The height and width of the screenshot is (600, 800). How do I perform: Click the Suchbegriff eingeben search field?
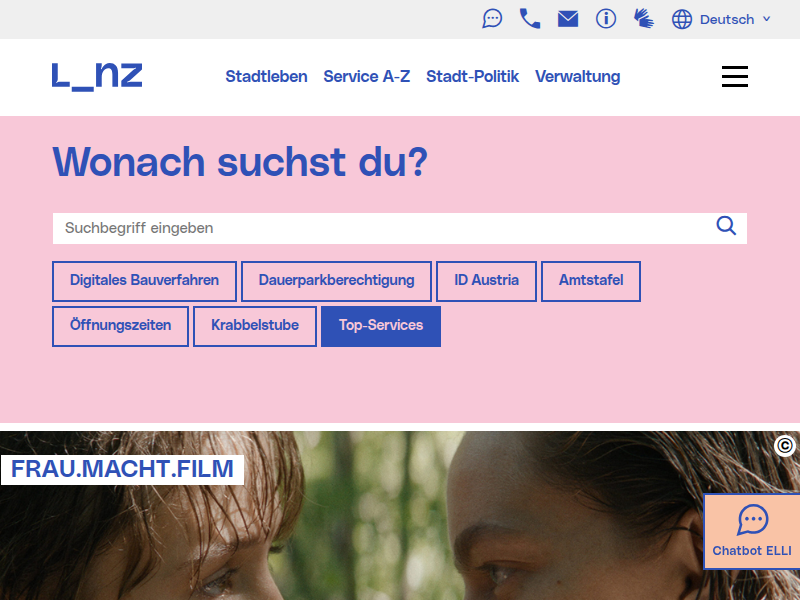380,228
